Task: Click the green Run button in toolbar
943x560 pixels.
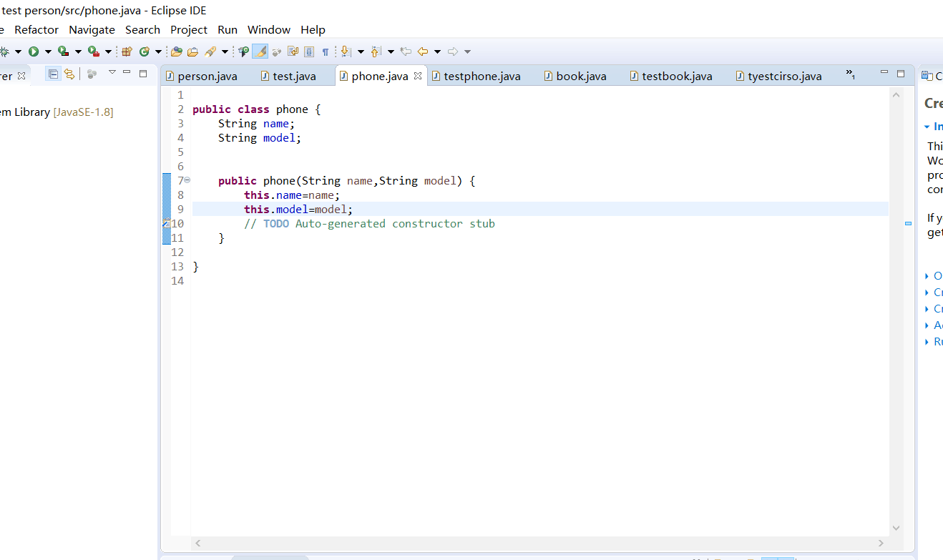Action: (33, 51)
